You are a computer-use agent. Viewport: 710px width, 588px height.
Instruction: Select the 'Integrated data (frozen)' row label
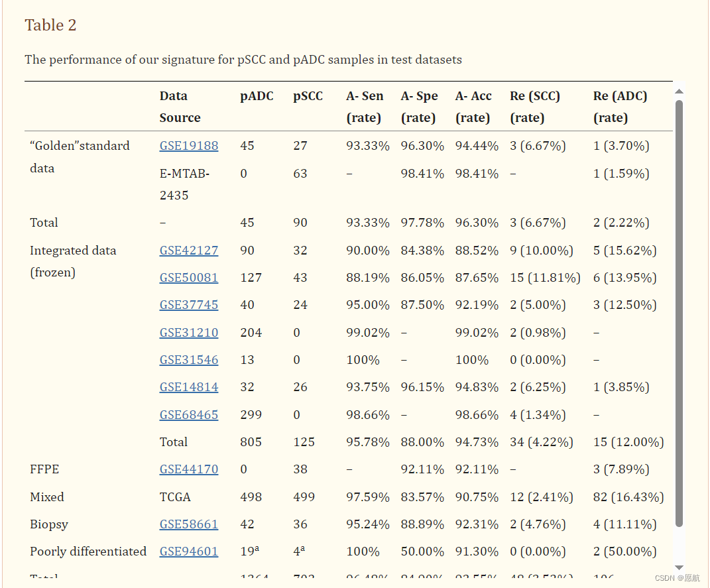click(73, 261)
